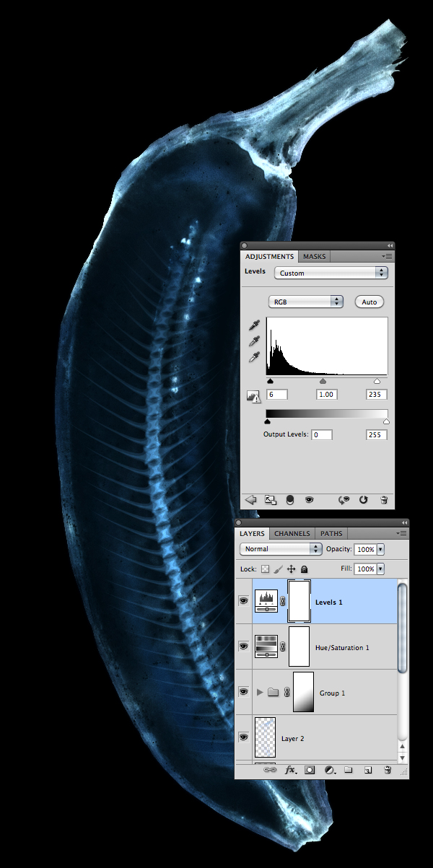Switch to the Paths tab
The image size is (433, 868).
point(331,533)
